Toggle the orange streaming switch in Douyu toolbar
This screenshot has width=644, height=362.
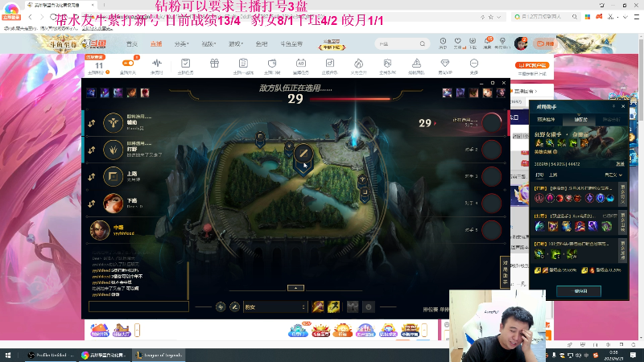(x=128, y=64)
